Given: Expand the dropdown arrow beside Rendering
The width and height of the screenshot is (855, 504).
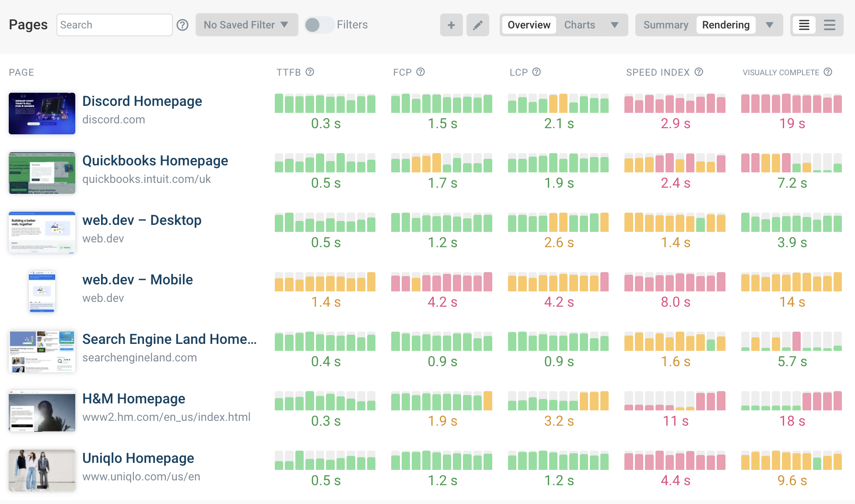Looking at the screenshot, I should point(770,25).
